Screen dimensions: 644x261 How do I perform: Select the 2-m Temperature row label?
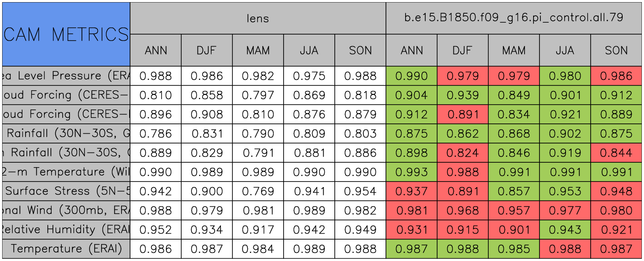66,172
